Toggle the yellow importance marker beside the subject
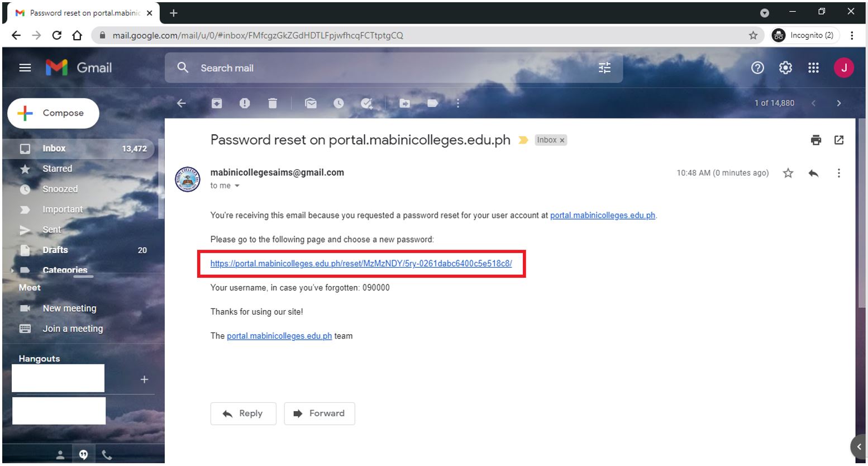The width and height of the screenshot is (868, 466). [523, 140]
